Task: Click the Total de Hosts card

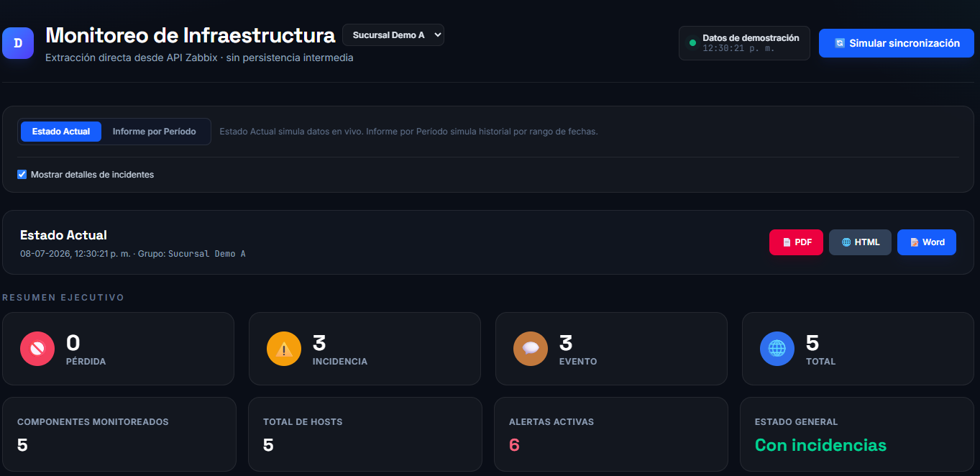Action: coord(365,434)
